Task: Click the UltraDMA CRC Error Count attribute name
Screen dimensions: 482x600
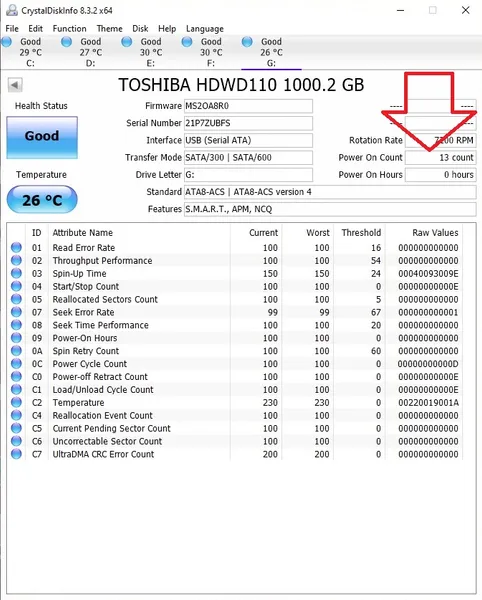Action: click(103, 454)
